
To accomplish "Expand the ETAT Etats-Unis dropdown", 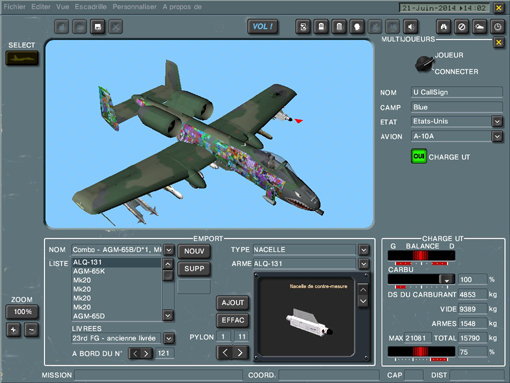I will point(497,121).
